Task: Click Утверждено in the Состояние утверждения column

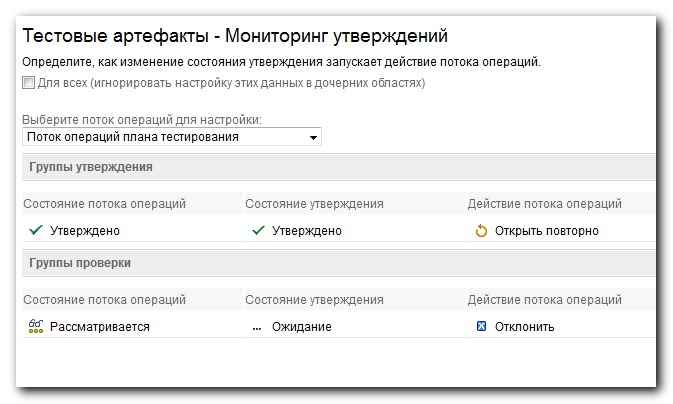Action: tap(307, 231)
